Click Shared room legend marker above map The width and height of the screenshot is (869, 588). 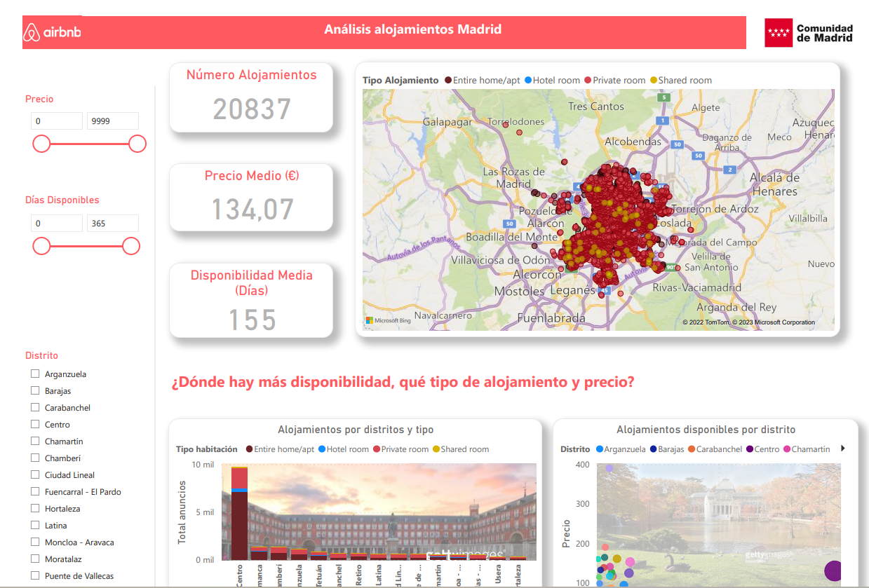pos(654,81)
